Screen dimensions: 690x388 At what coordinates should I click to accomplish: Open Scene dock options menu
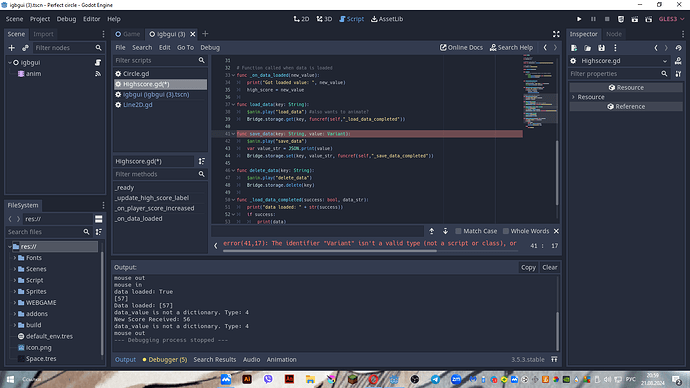click(103, 34)
